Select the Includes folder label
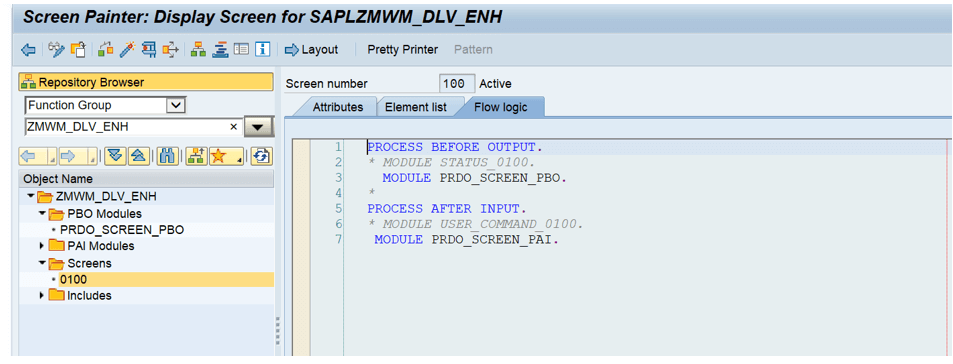This screenshot has height=364, width=953. coord(89,296)
